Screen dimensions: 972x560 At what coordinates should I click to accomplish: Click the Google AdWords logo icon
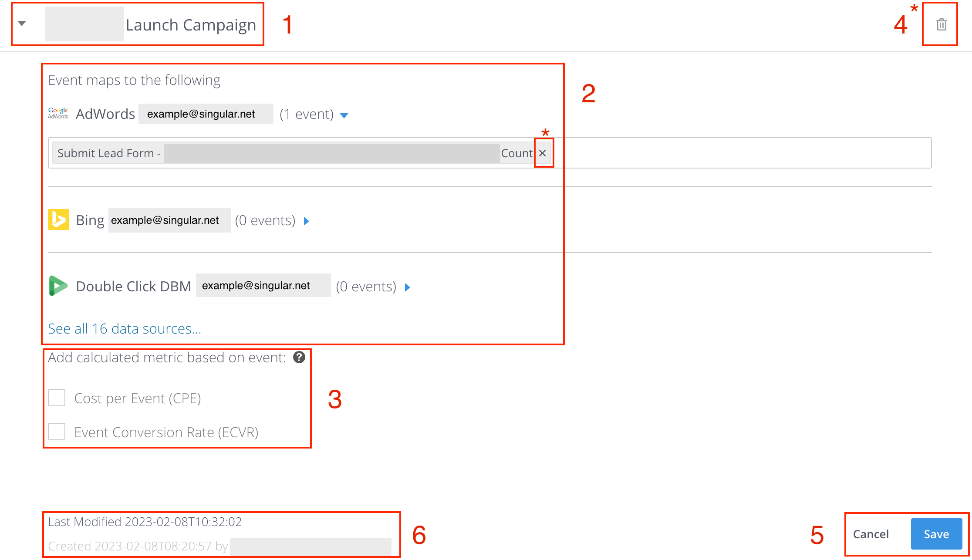(58, 113)
